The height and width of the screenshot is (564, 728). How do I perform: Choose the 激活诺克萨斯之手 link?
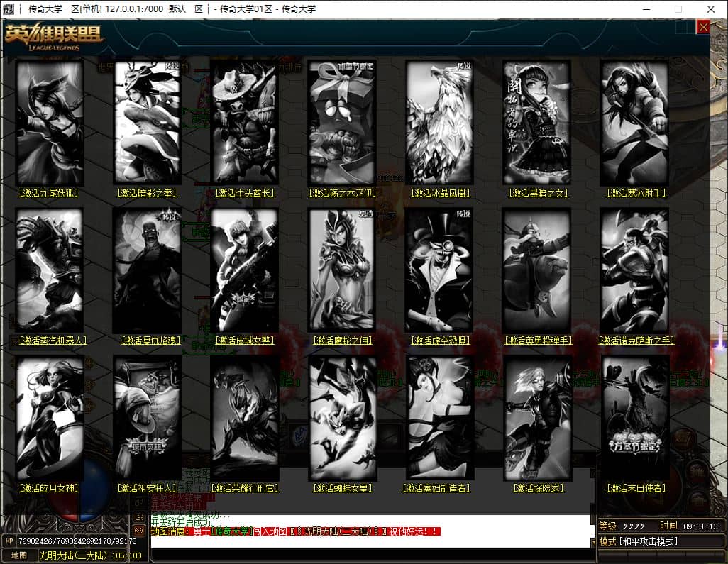(636, 341)
